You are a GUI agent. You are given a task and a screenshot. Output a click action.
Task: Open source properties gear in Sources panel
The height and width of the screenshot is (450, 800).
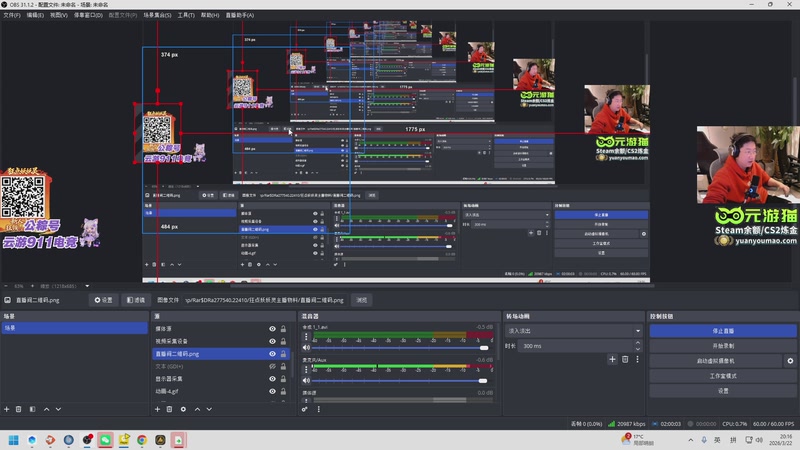[x=183, y=409]
